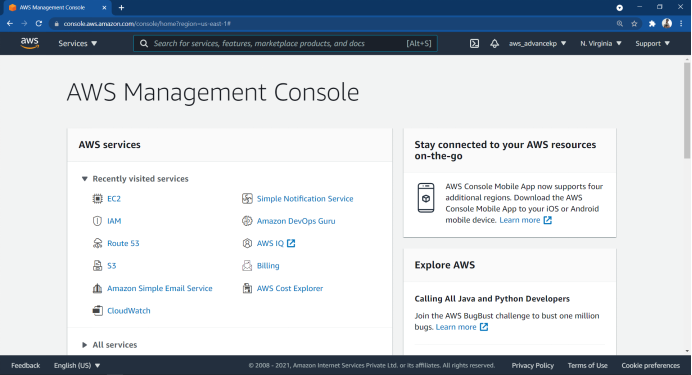Click the AWS services search field
This screenshot has height=375, width=692.
point(285,43)
